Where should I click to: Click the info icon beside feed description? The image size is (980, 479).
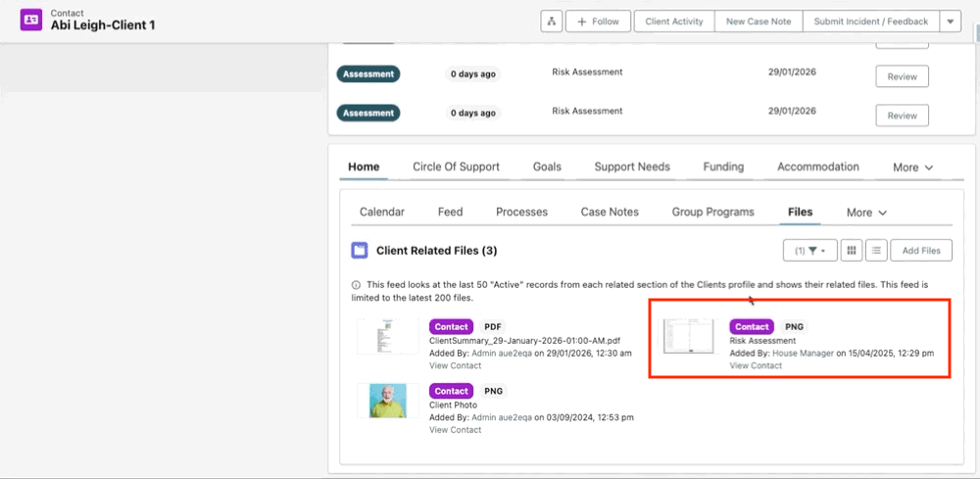357,284
